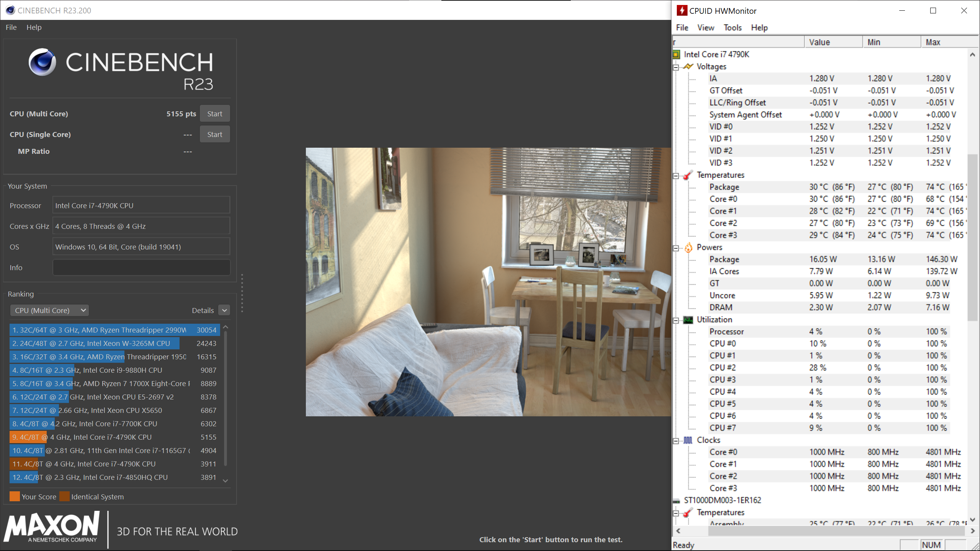Screen dimensions: 980x551
Task: Click the Cinebench logo icon in title bar
Action: point(10,10)
